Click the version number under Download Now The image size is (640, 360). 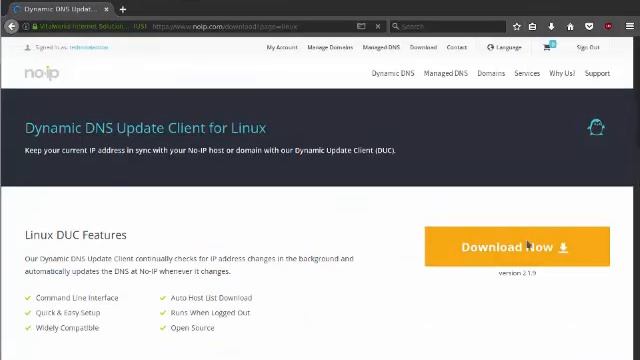[517, 273]
